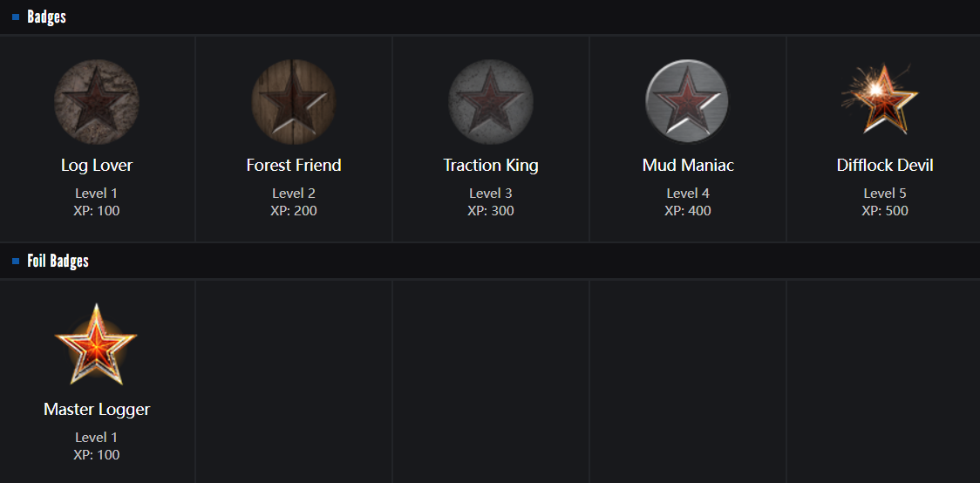The width and height of the screenshot is (980, 483).
Task: Click the Difflock Devil sparking star badge
Action: click(x=881, y=99)
